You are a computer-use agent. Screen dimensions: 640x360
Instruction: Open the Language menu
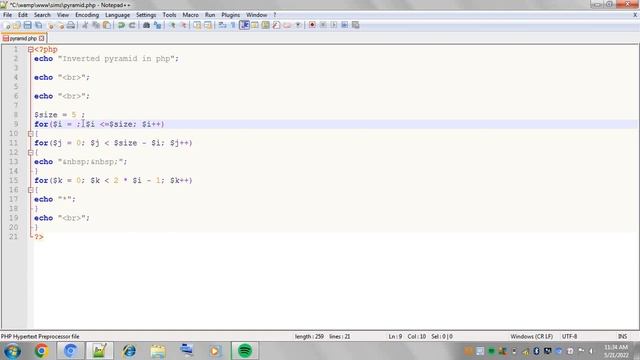117,15
